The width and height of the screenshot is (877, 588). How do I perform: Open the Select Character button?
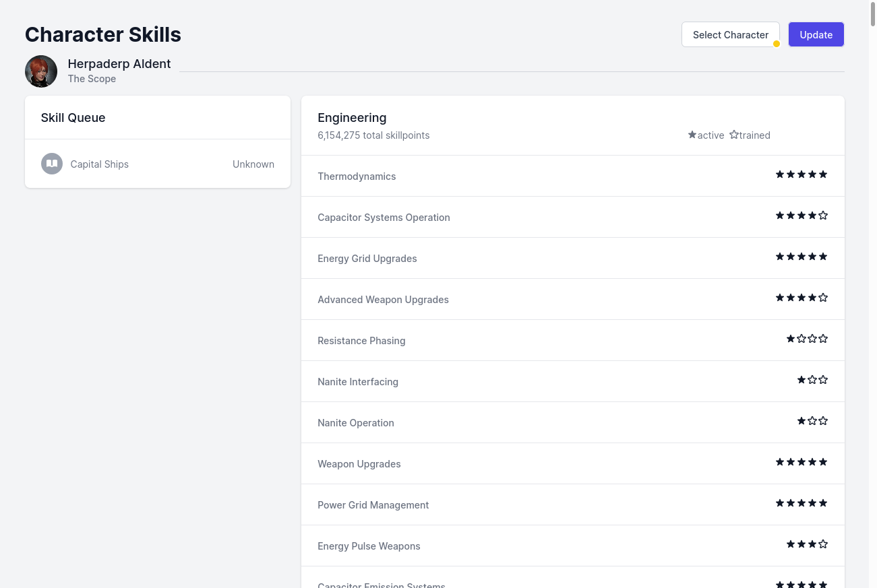pyautogui.click(x=731, y=35)
